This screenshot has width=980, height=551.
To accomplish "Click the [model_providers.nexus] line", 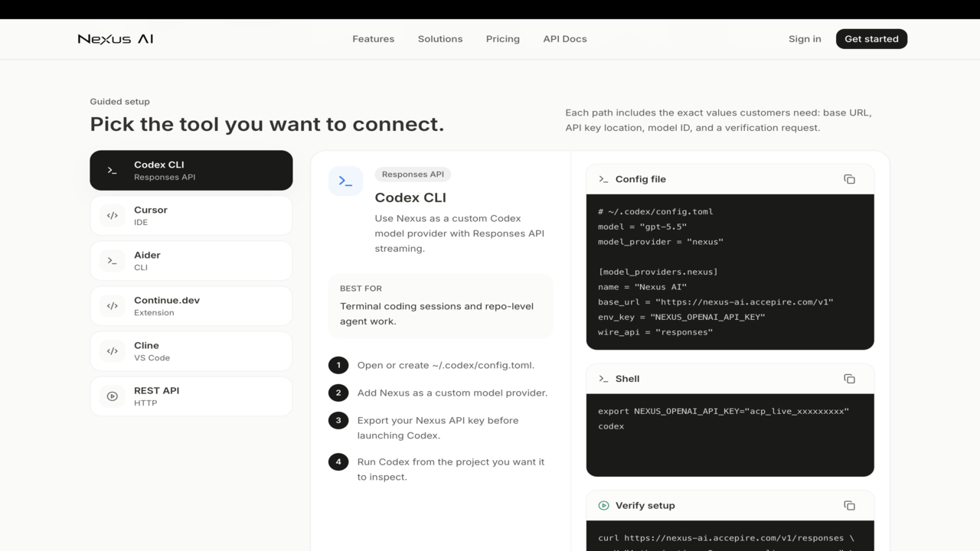I will coord(658,272).
